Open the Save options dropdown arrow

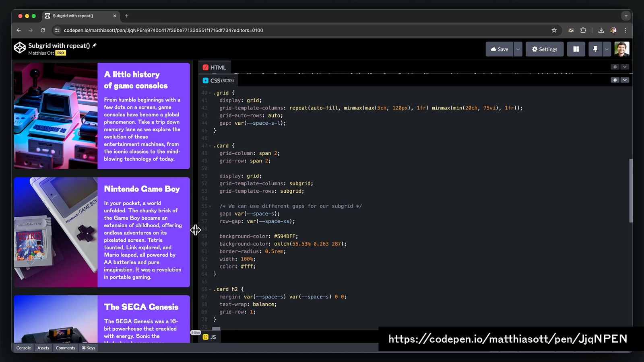point(518,49)
